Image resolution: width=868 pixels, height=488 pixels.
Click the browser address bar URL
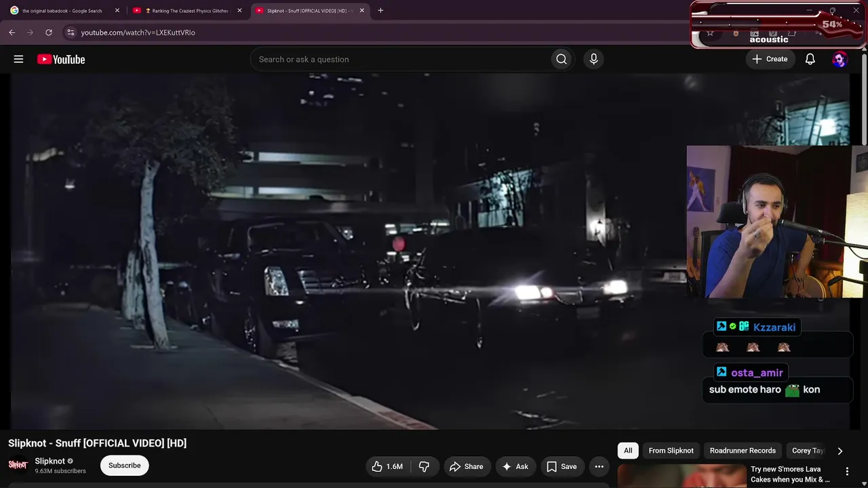[138, 33]
